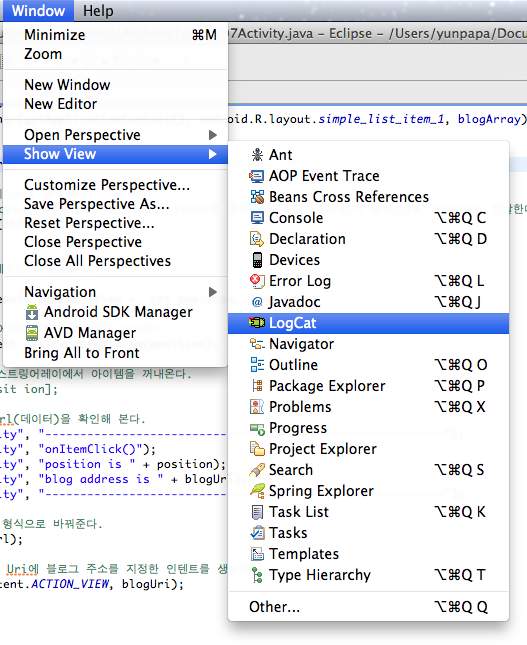
Task: Click "onItemClick()" string in editor
Action: (91, 449)
